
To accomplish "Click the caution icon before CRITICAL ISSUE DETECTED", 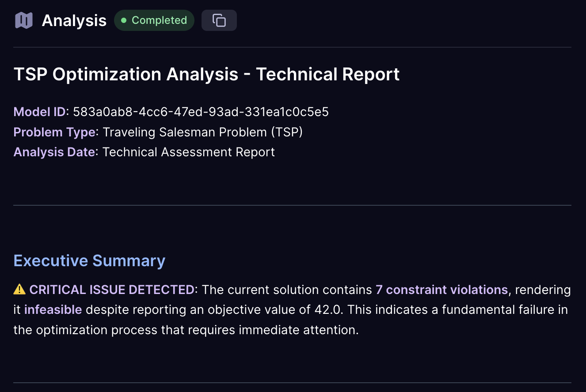I will pyautogui.click(x=19, y=289).
